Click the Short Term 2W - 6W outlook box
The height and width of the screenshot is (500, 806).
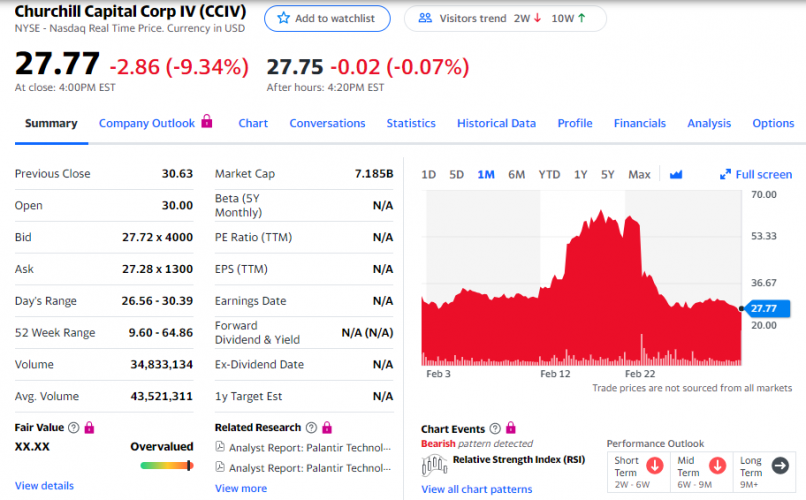(x=639, y=472)
